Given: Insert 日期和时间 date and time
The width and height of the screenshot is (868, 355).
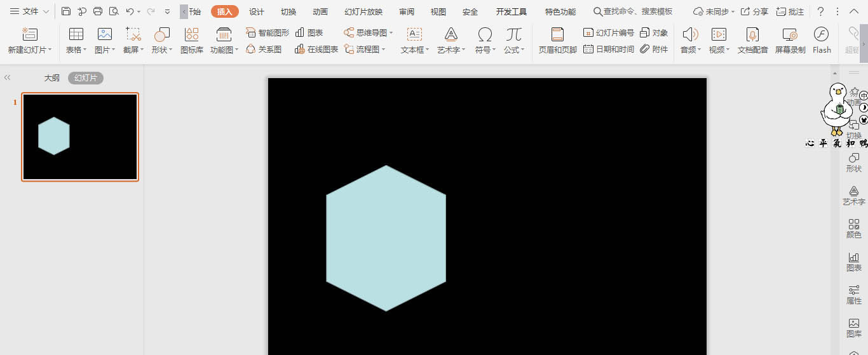Looking at the screenshot, I should (x=609, y=49).
